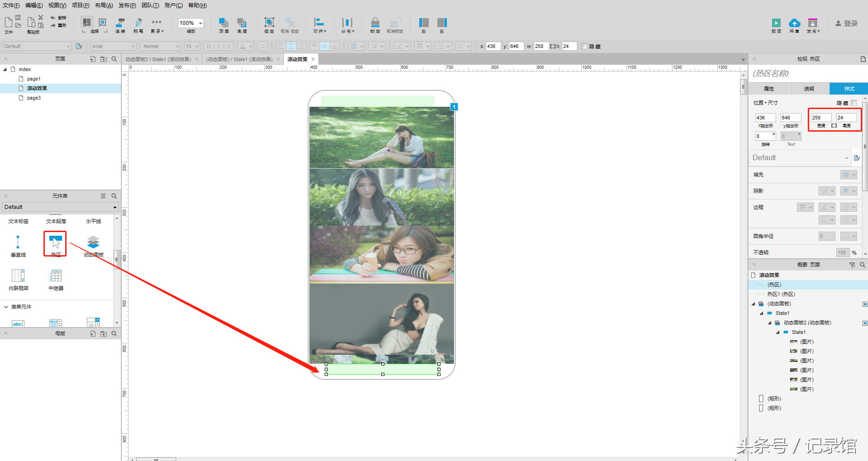Open the font size 13 dropdown

coord(192,46)
